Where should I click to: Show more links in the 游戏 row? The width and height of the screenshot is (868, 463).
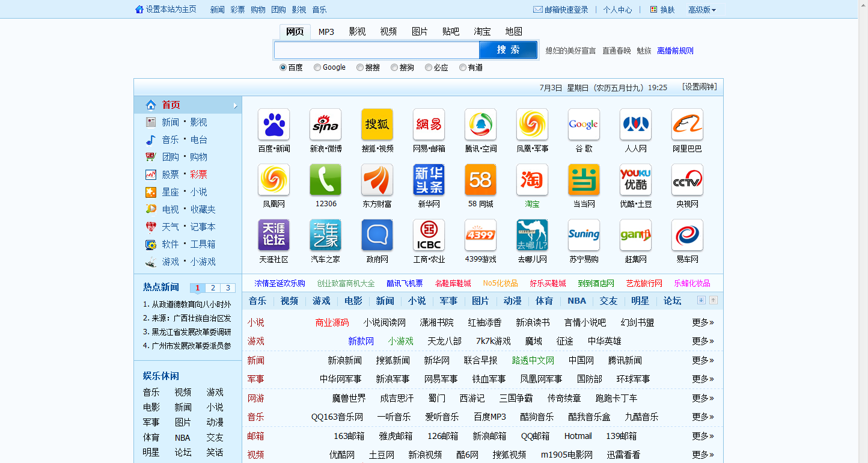click(x=703, y=341)
